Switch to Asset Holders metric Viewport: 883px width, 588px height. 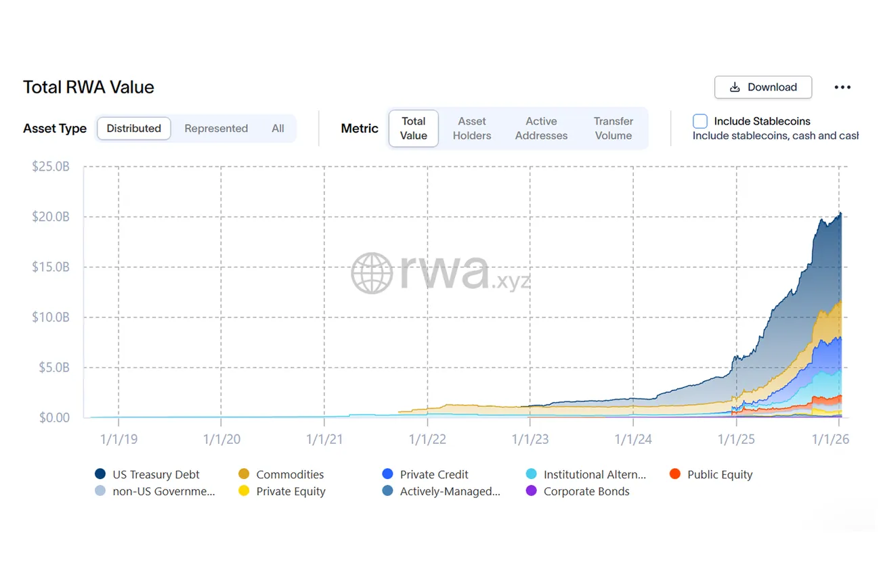[x=472, y=129]
